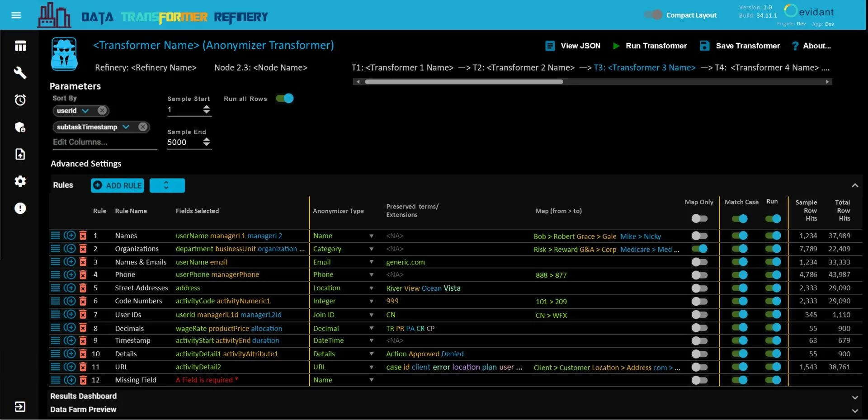Click the ADD RULE button
868x420 pixels.
click(118, 185)
